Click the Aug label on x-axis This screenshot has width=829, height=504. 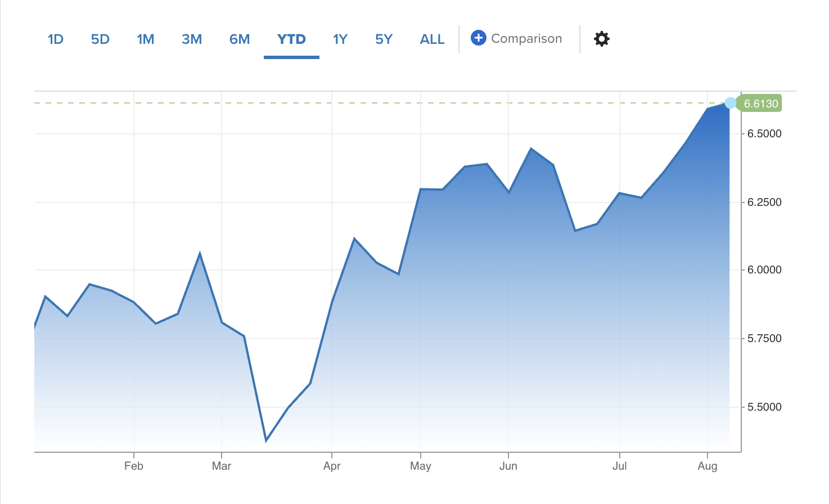tap(708, 466)
